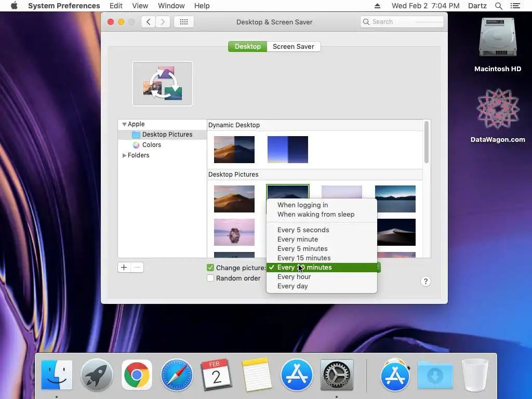This screenshot has width=532, height=399.
Task: Choose Every day interval
Action: click(322, 286)
